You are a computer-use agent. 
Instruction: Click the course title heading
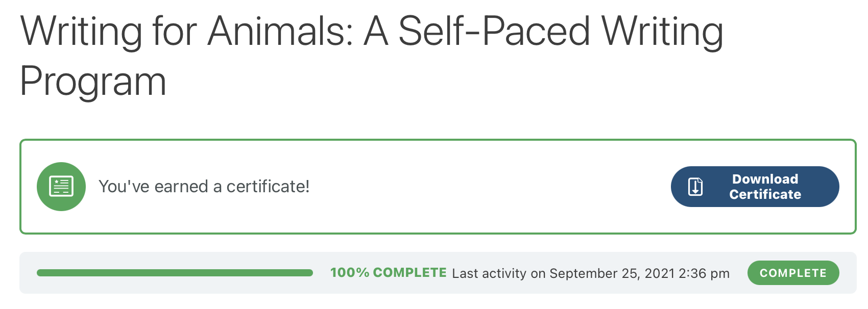pyautogui.click(x=371, y=56)
